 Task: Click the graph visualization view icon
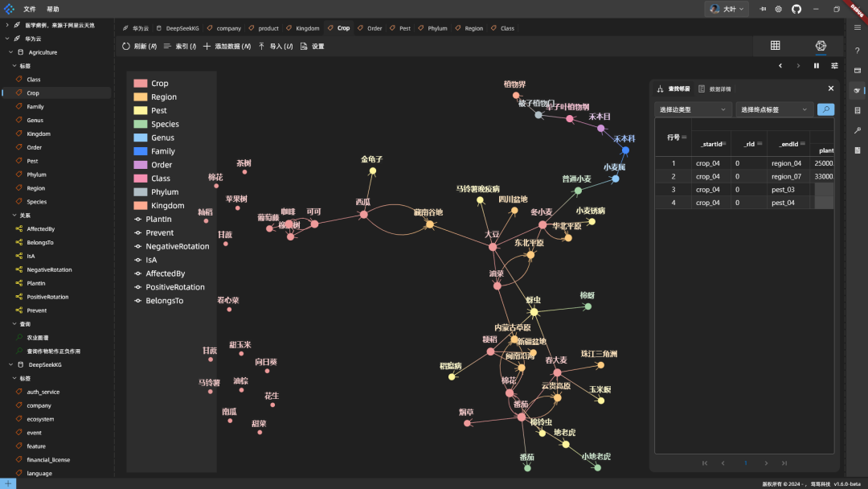point(821,45)
